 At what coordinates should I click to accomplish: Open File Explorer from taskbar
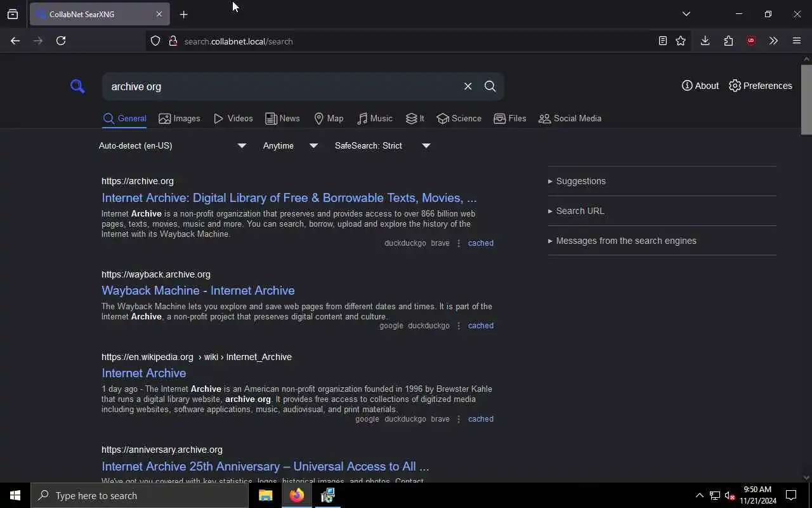[x=266, y=495]
